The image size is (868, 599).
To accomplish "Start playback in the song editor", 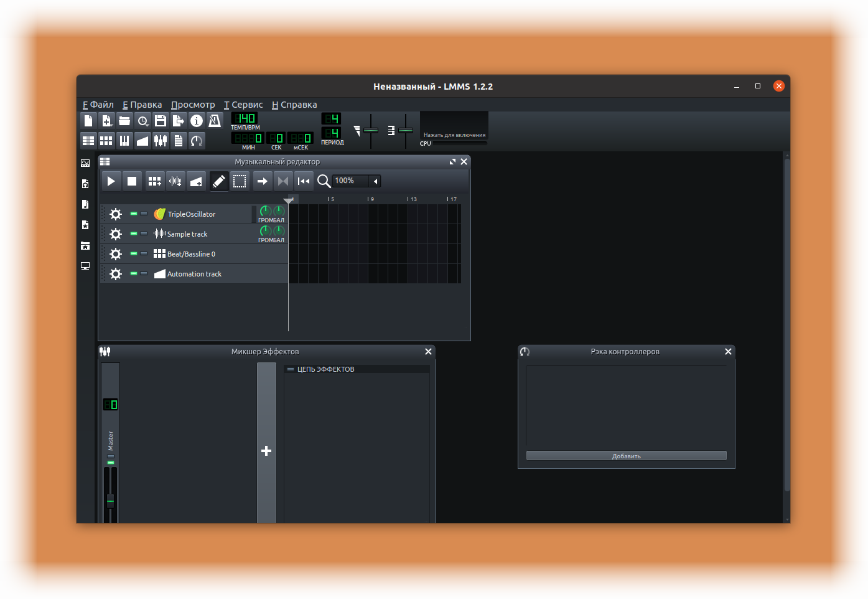I will click(111, 181).
